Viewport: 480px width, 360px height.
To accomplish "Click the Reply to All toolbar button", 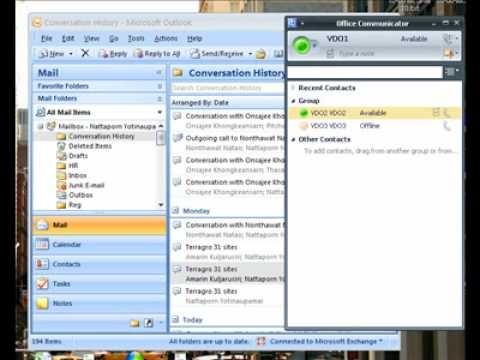I will point(157,53).
